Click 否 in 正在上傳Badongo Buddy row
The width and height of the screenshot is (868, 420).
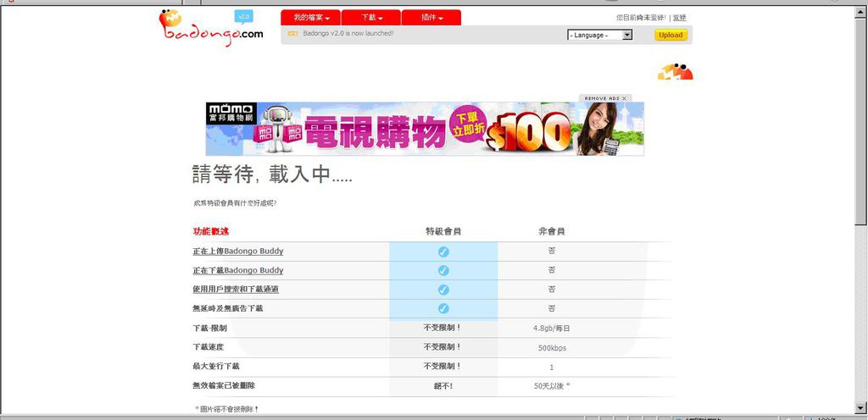click(552, 251)
